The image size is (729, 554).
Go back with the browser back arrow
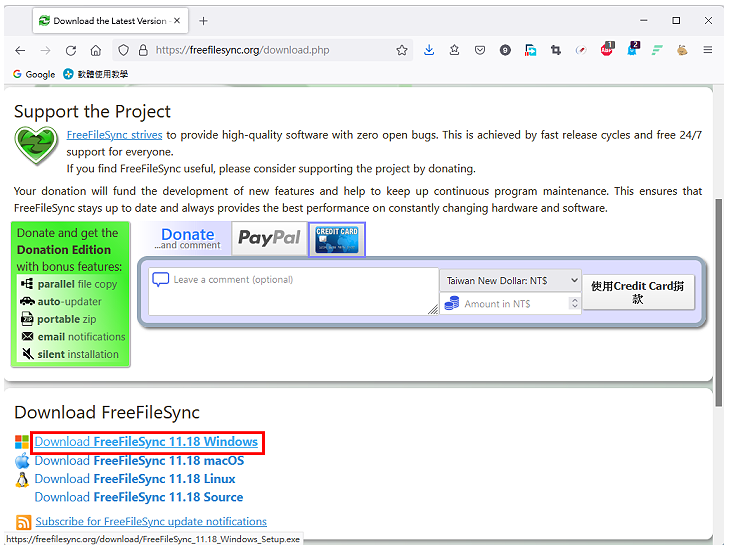click(x=20, y=50)
